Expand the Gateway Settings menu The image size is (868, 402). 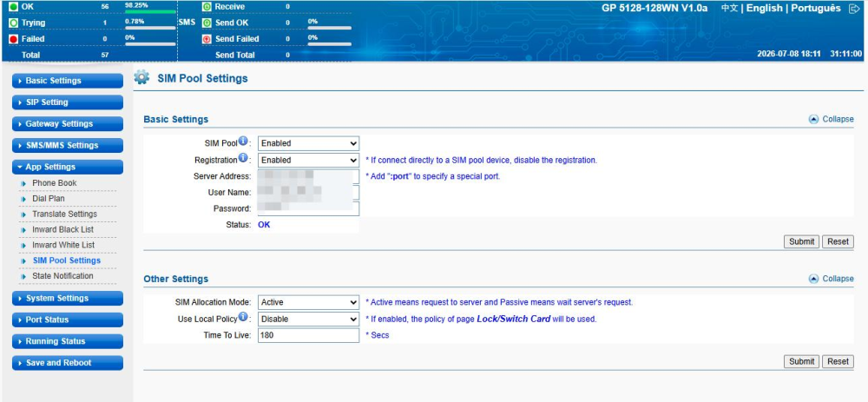coord(68,124)
